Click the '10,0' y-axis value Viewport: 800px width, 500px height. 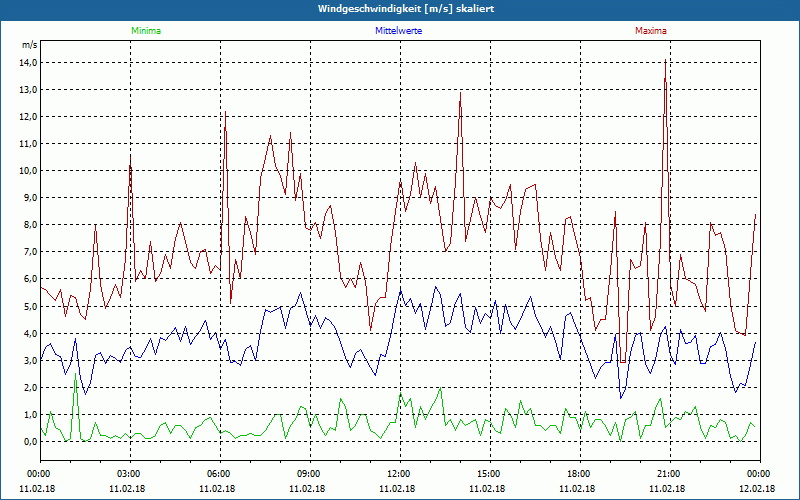tap(28, 171)
